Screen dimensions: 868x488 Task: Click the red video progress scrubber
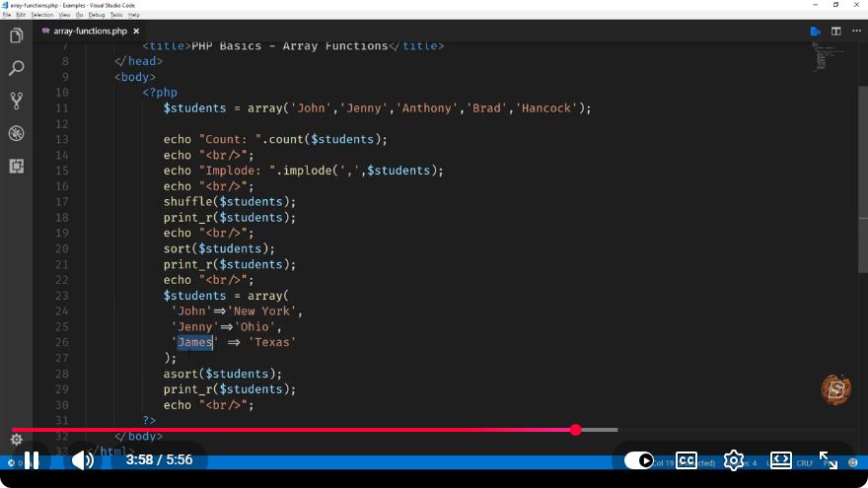(x=576, y=430)
